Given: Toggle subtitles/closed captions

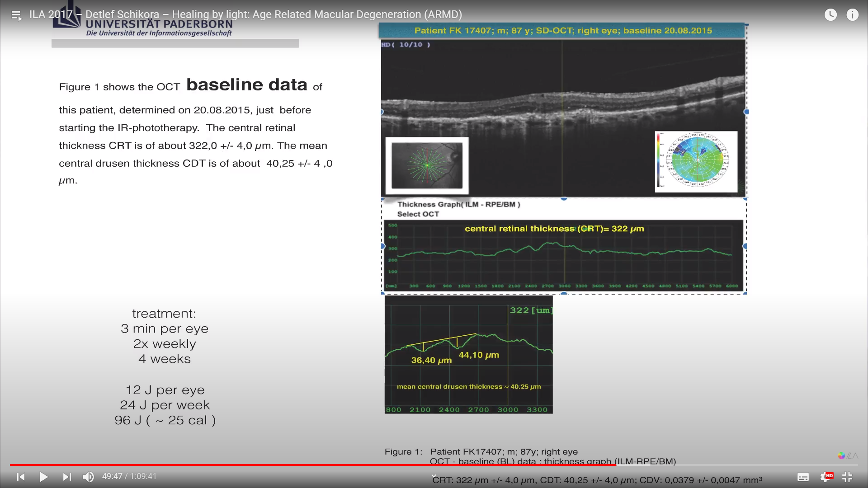Looking at the screenshot, I should (803, 477).
